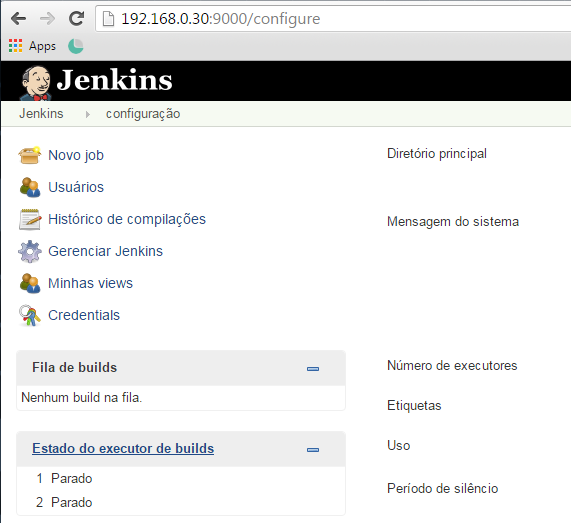The width and height of the screenshot is (571, 523).
Task: Click the page icon in address bar
Action: coord(109,19)
